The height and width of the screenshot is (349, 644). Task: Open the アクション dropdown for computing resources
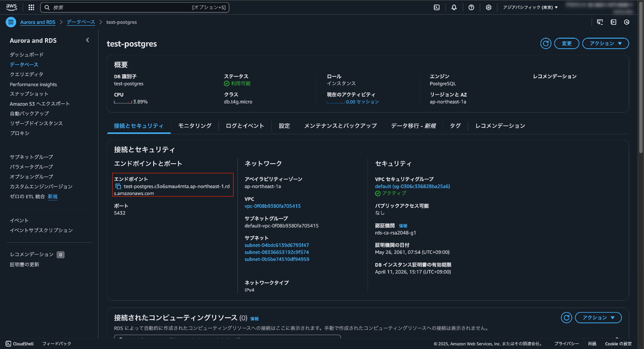point(598,318)
